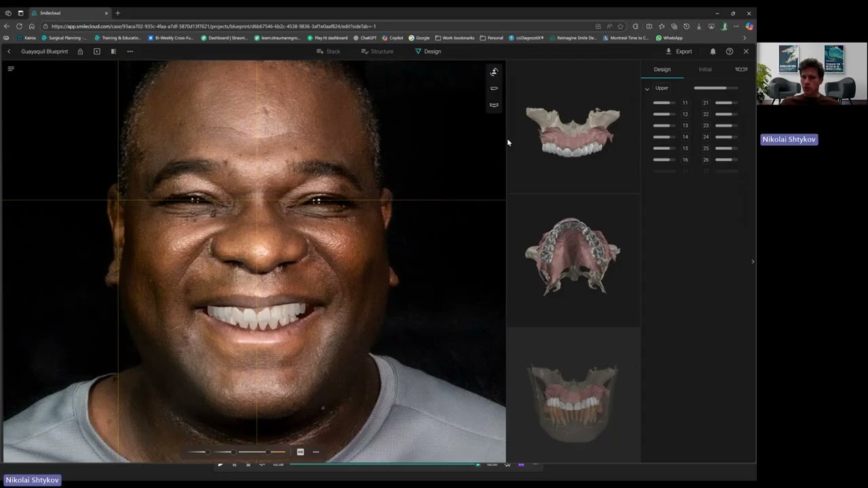
Task: Click the browser home button
Action: click(x=31, y=26)
